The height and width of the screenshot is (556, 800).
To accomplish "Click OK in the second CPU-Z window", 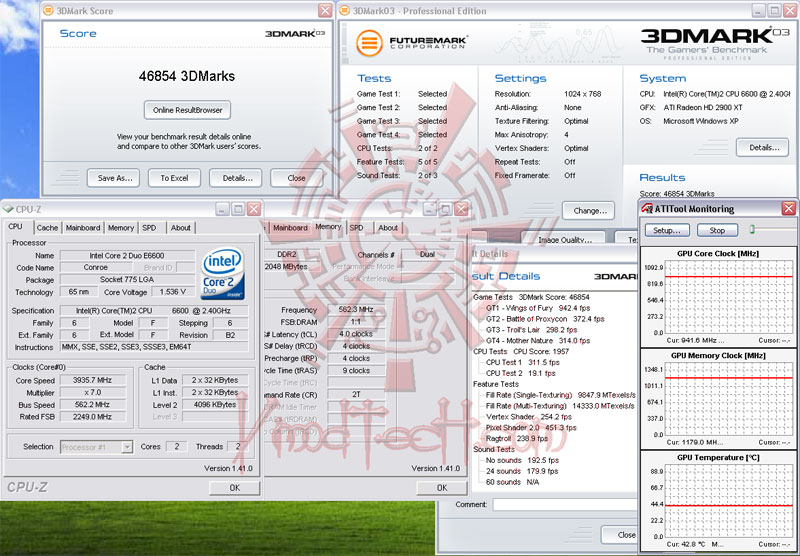I will click(442, 488).
